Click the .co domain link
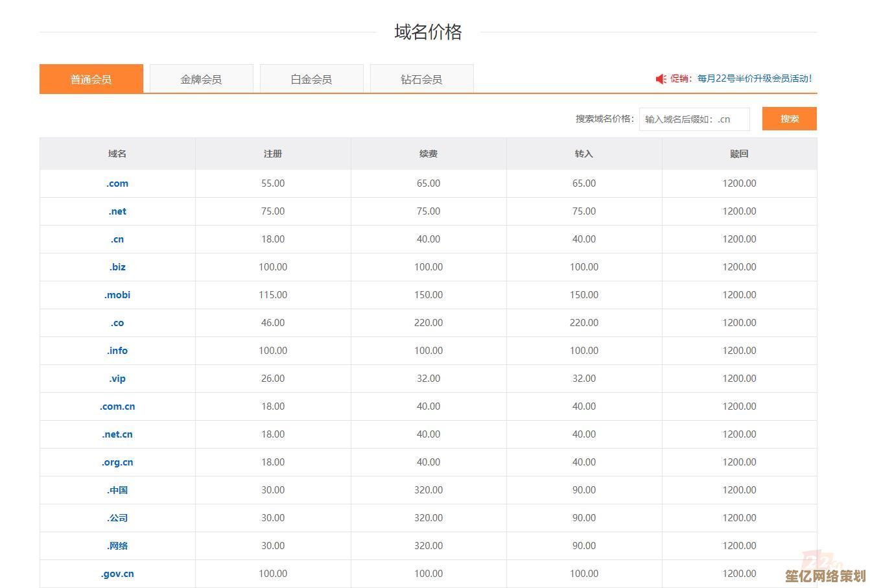 [117, 323]
